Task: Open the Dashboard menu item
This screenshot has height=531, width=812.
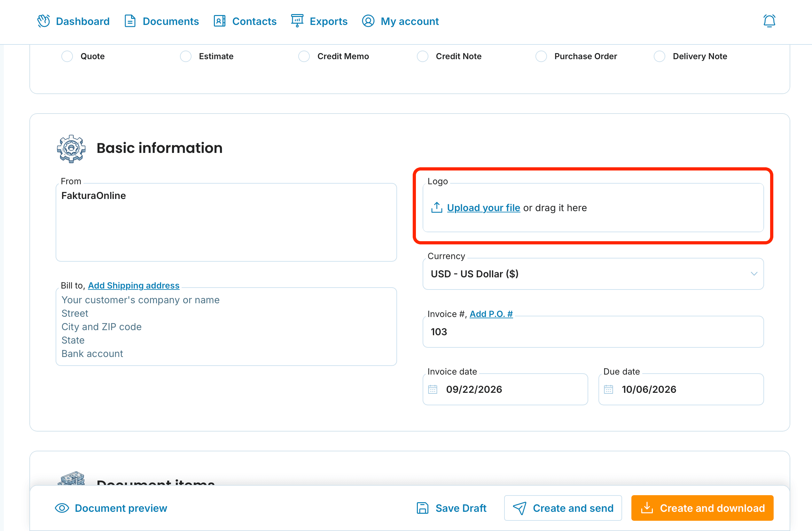Action: point(73,21)
